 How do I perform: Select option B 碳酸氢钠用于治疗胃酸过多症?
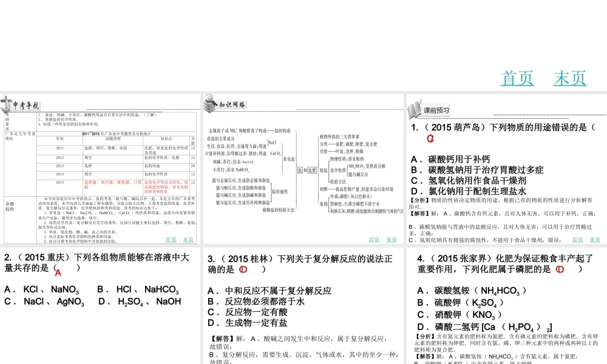[x=477, y=170]
